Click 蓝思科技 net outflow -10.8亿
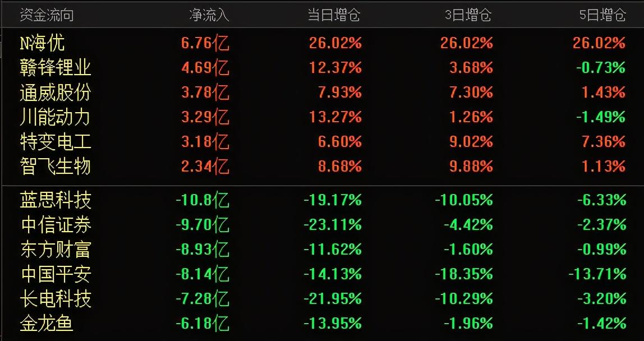The height and width of the screenshot is (341, 644). coord(202,200)
